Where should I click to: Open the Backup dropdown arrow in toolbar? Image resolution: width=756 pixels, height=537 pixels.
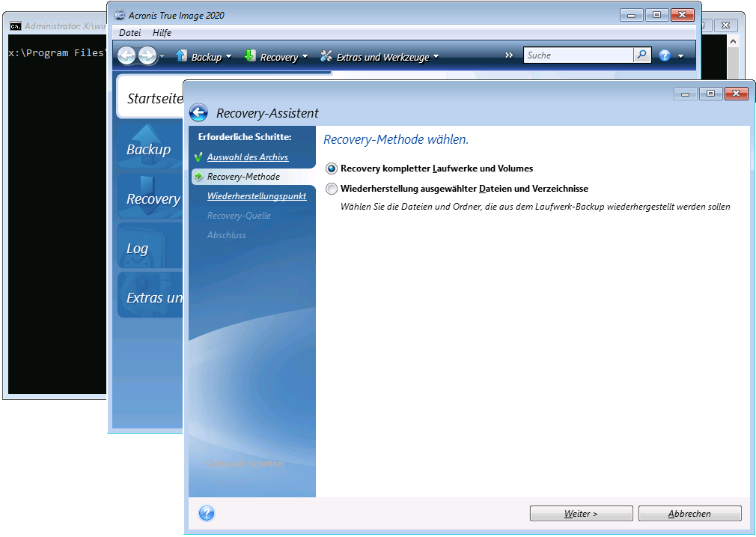228,57
